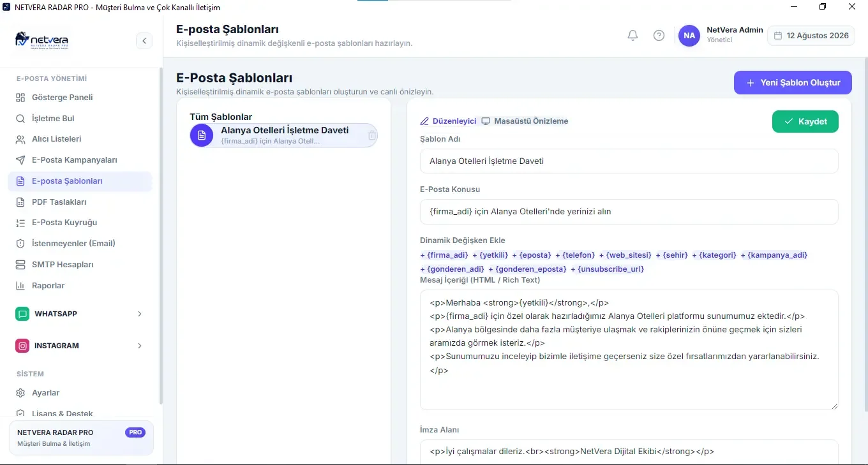Open İstenmeyenler (Email) menu item
The width and height of the screenshot is (868, 465).
80,244
